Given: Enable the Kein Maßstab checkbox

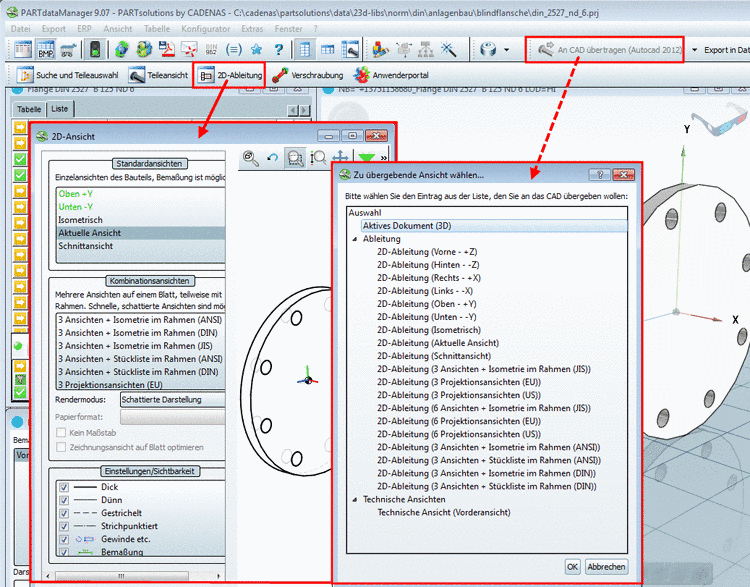Looking at the screenshot, I should [61, 432].
